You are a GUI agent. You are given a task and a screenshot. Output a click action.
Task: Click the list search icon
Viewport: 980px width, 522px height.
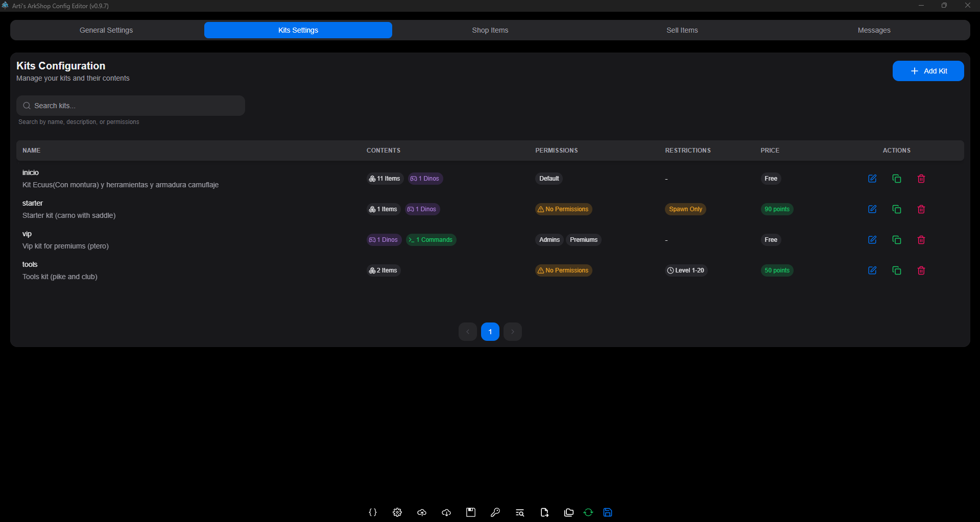point(520,512)
